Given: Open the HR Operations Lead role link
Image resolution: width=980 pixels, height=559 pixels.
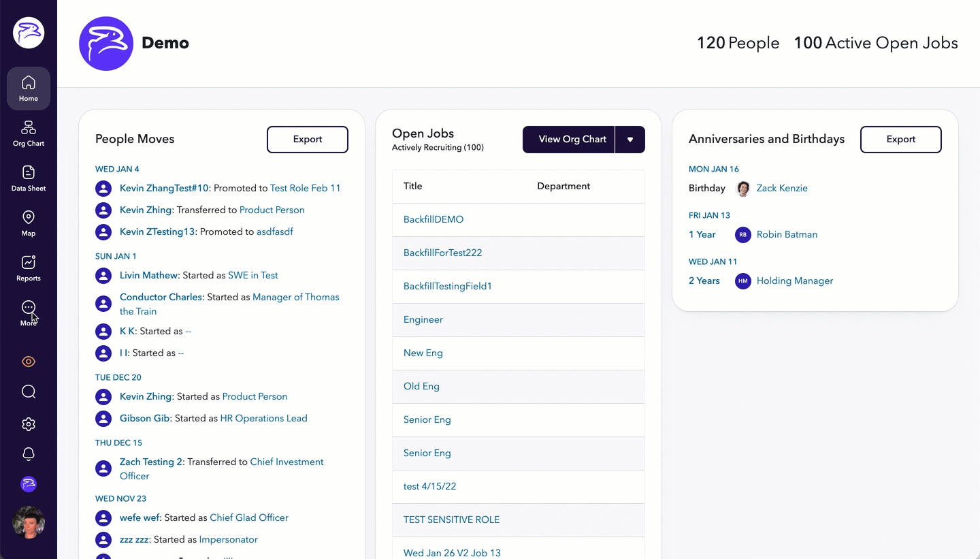Looking at the screenshot, I should click(x=263, y=419).
